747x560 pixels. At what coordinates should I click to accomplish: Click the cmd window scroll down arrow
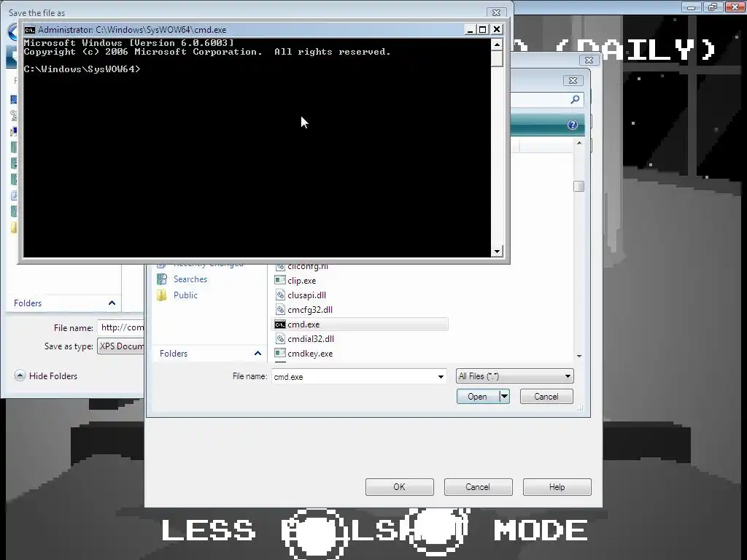pos(497,251)
